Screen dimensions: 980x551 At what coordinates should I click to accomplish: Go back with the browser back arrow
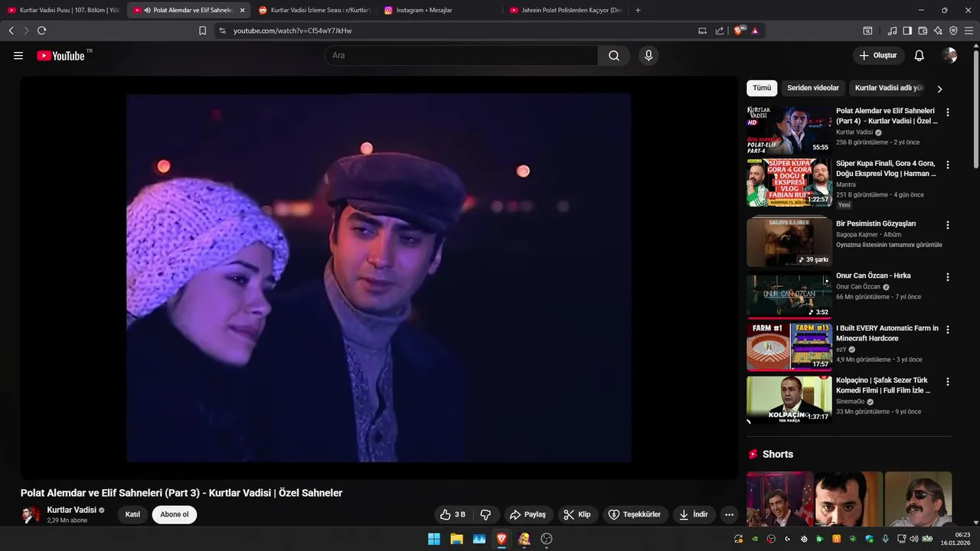pos(11,31)
